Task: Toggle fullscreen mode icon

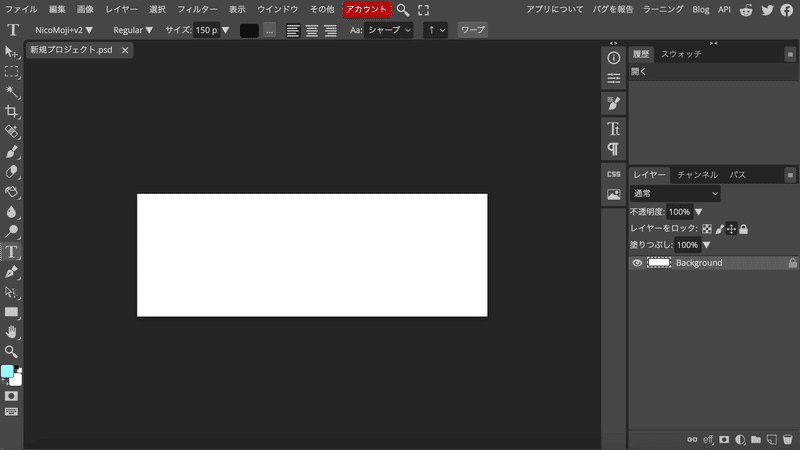Action: pyautogui.click(x=423, y=10)
